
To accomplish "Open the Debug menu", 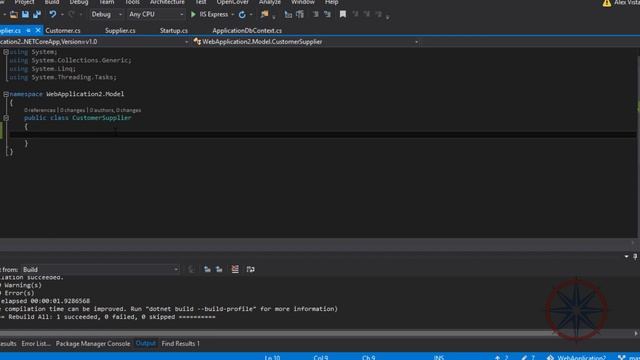I will click(x=79, y=2).
